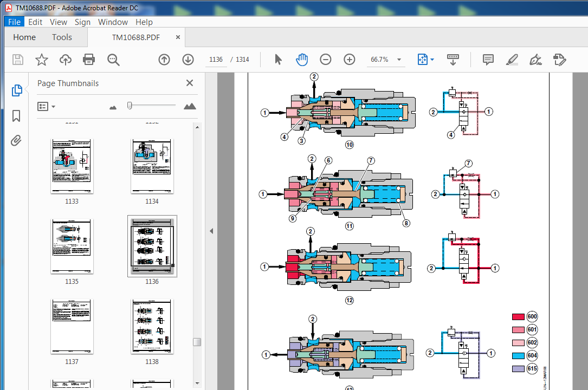Close the TM10688.PDF tab
588x390 pixels.
click(x=178, y=37)
